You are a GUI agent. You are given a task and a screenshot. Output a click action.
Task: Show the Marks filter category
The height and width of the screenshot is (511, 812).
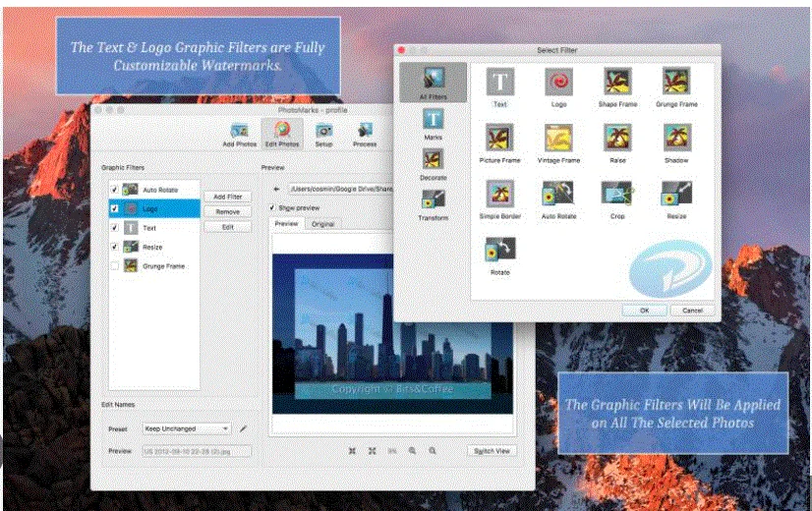[x=433, y=124]
